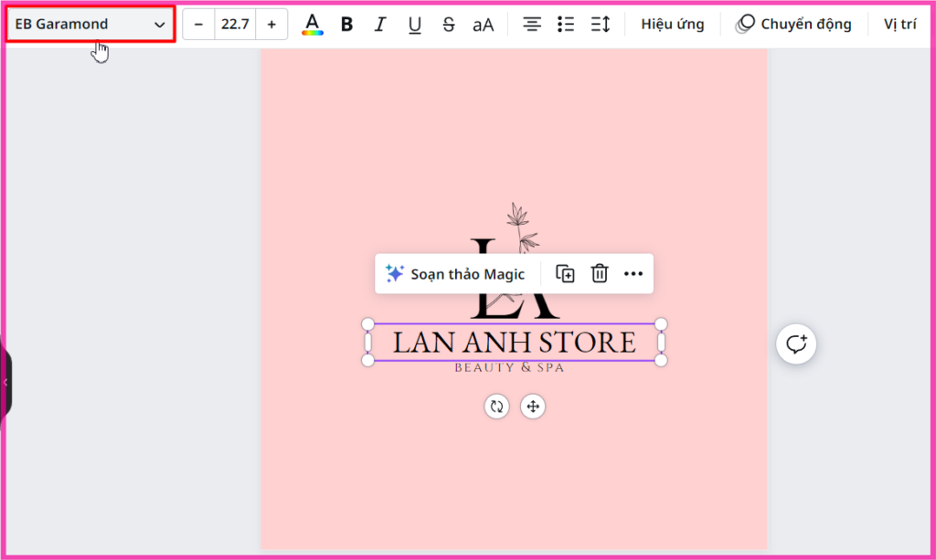Toggle underline formatting
This screenshot has width=936, height=560.
[x=414, y=25]
